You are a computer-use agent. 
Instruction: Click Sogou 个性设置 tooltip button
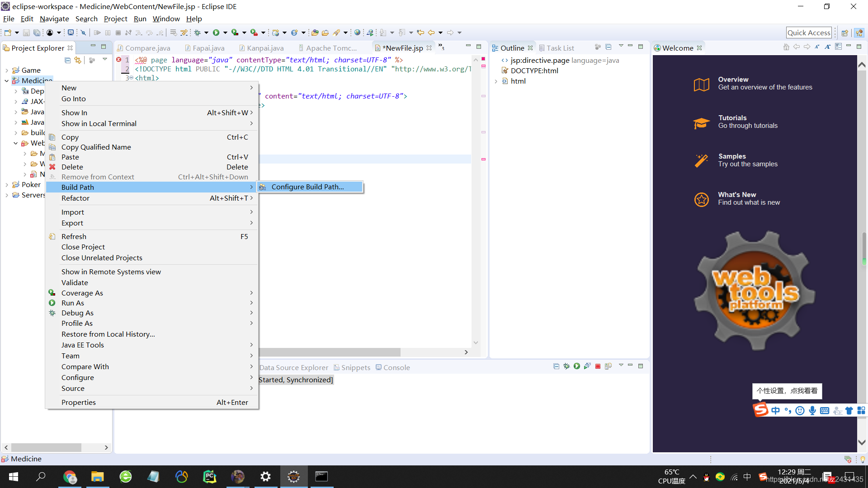click(x=787, y=391)
